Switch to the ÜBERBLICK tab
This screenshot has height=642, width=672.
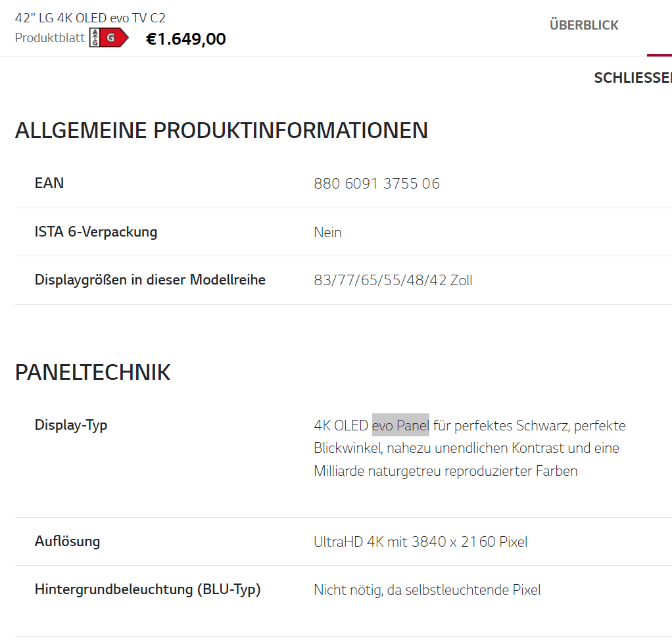pos(584,25)
